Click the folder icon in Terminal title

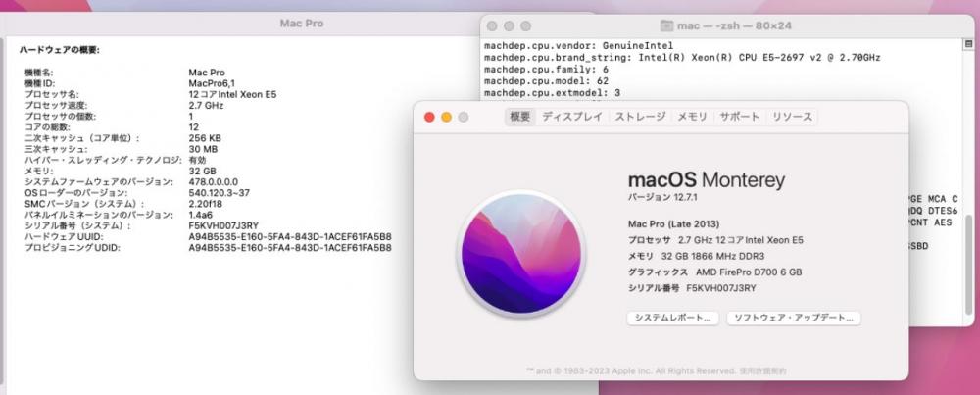pos(666,26)
